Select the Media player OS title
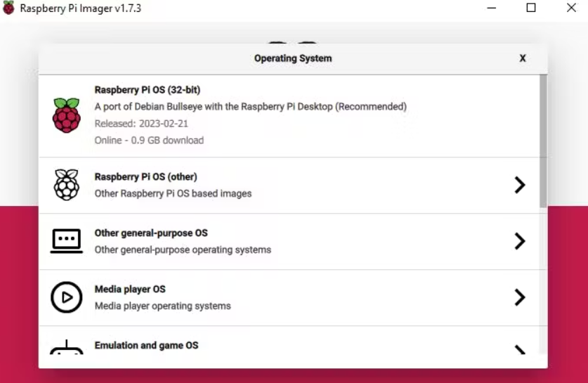This screenshot has height=383, width=588. click(x=130, y=290)
